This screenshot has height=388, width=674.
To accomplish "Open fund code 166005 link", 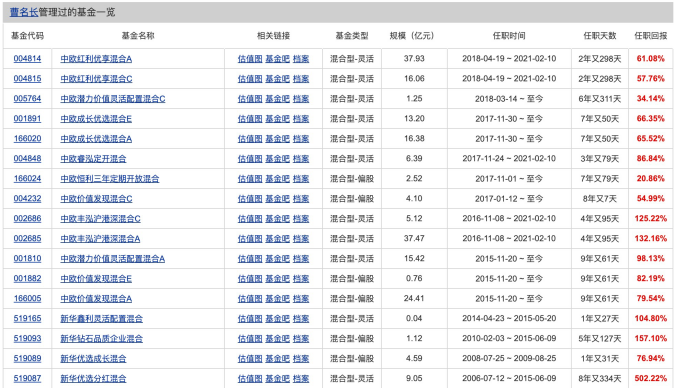I will 28,298.
